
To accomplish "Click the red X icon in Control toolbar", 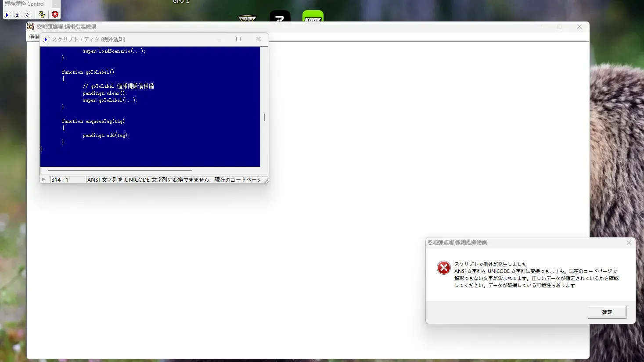I will click(55, 14).
